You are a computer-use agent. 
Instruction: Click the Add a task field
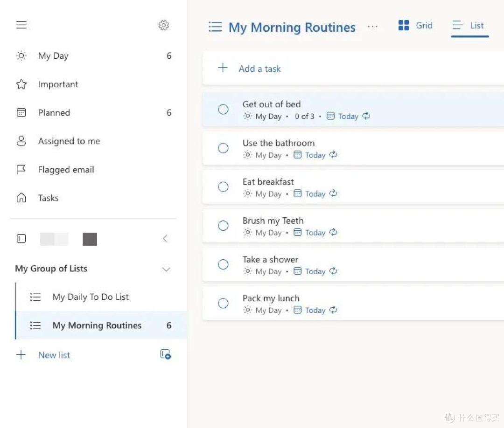tap(353, 68)
